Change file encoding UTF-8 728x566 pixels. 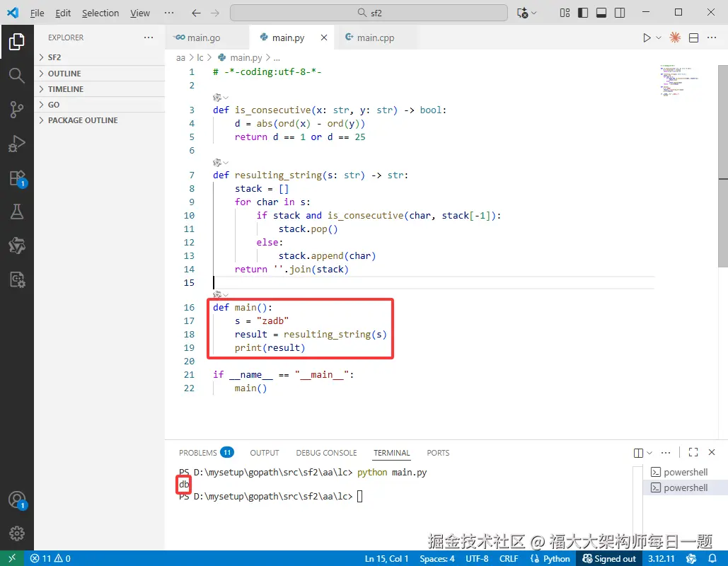click(x=477, y=558)
